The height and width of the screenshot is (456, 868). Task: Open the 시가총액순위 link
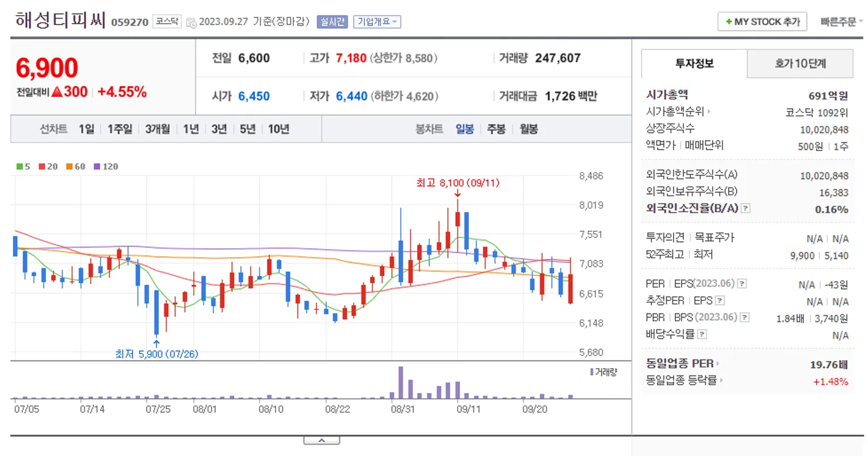tap(675, 111)
